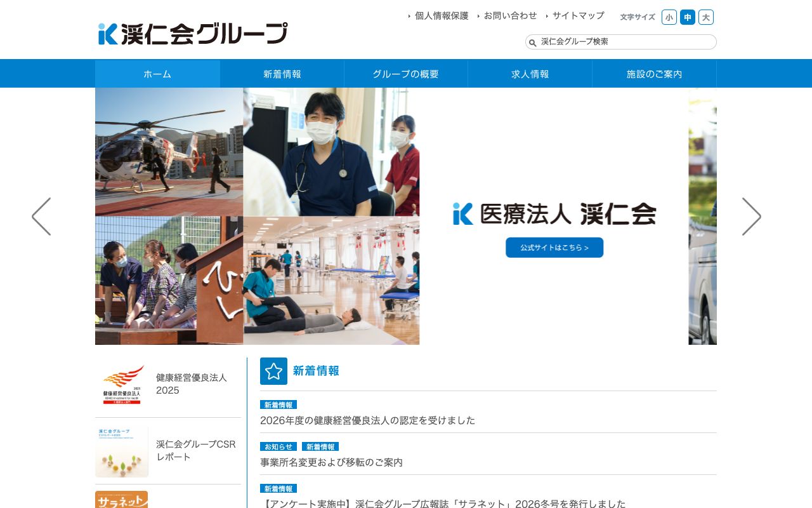Viewport: 812px width, 508px height.
Task: Click the 医療法人 渓仁会 banner logo
Action: [x=554, y=213]
